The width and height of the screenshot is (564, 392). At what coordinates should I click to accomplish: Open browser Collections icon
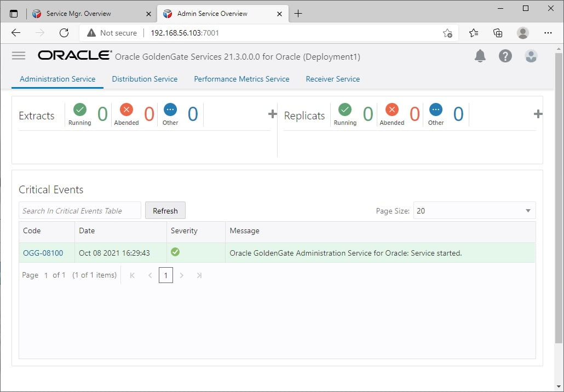pyautogui.click(x=498, y=33)
